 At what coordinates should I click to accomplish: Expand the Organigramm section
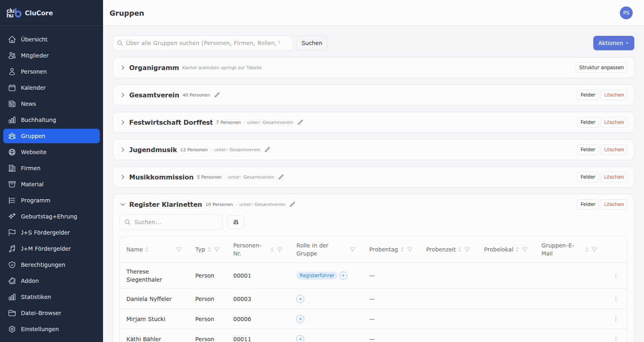tap(123, 68)
